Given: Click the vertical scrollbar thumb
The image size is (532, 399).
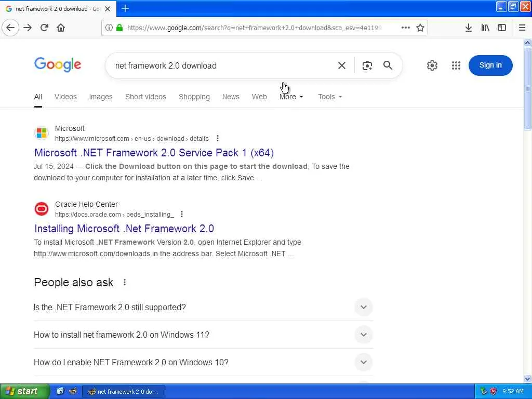Looking at the screenshot, I should click(527, 88).
